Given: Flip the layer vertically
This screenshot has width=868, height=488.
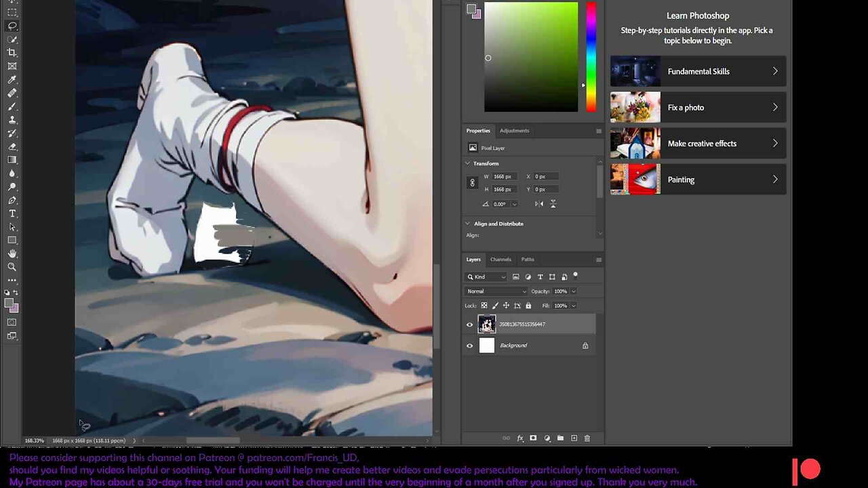Looking at the screenshot, I should [x=553, y=204].
